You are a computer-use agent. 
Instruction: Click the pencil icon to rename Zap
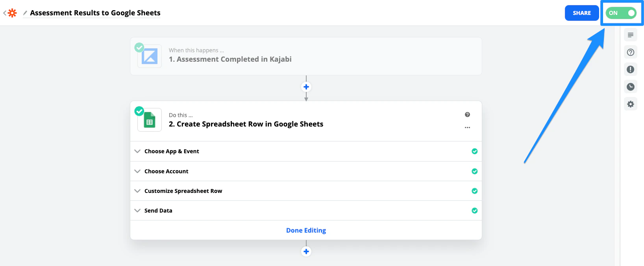[25, 13]
